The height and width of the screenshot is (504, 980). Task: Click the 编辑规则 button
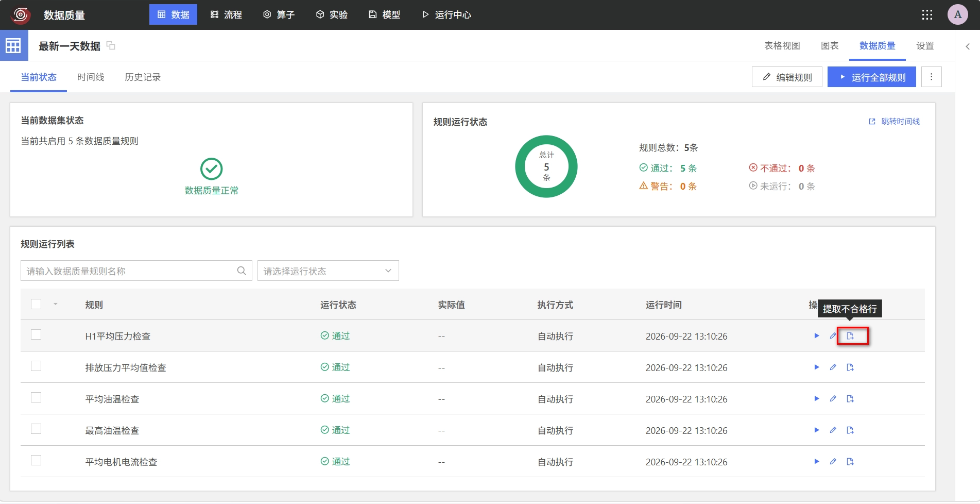[787, 77]
